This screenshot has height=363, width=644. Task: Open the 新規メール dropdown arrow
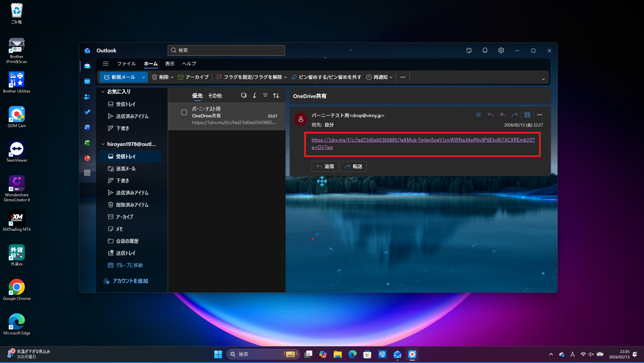(x=144, y=77)
